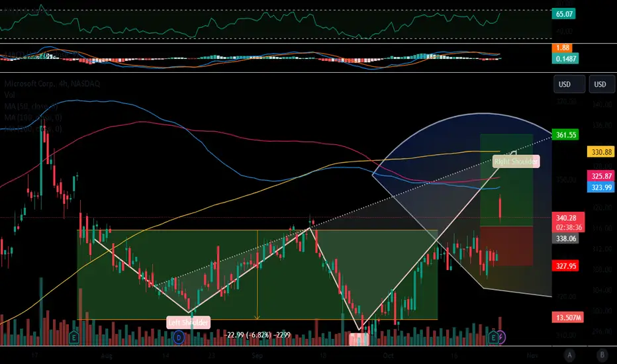Viewport: 617px width, 364px height.
Task: Click the MA (50, close, 0) legend
Action: point(31,107)
